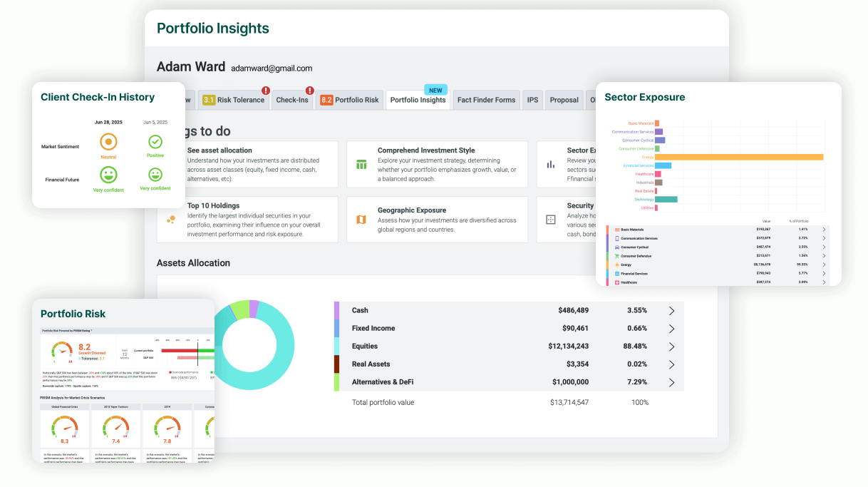Switch to the IPS tab
The width and height of the screenshot is (868, 487).
532,100
